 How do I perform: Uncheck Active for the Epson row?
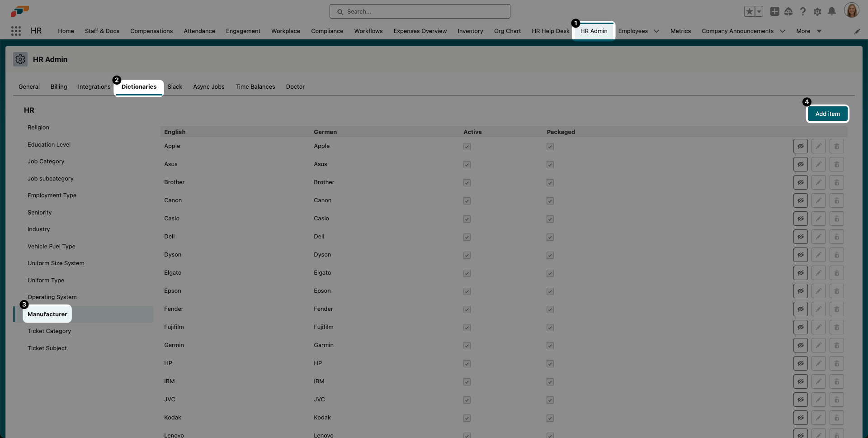click(x=467, y=291)
